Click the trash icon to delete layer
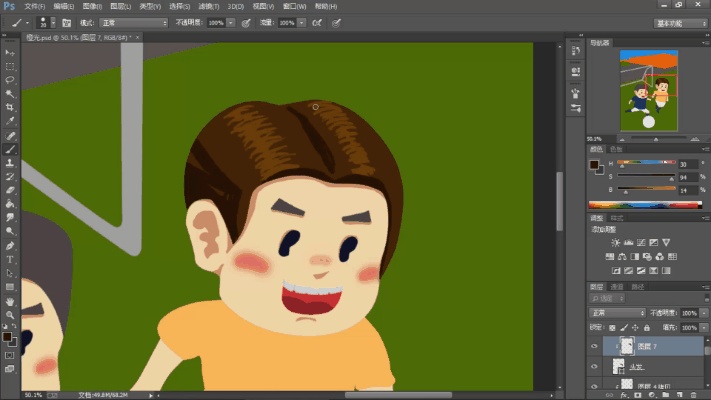The image size is (711, 400). [692, 395]
